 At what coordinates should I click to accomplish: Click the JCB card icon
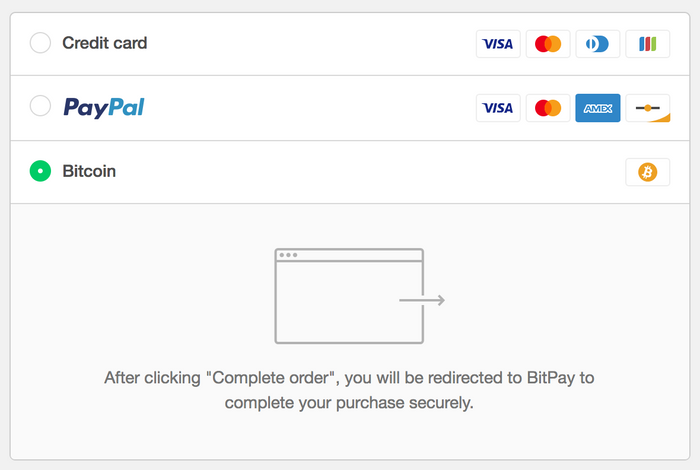[648, 44]
